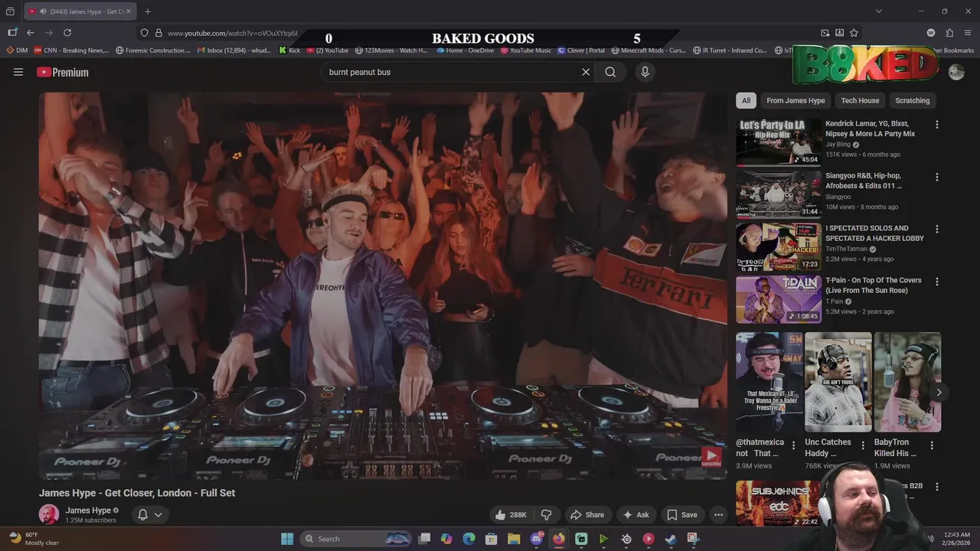
Task: Open the James Hype channel name link
Action: pos(88,510)
